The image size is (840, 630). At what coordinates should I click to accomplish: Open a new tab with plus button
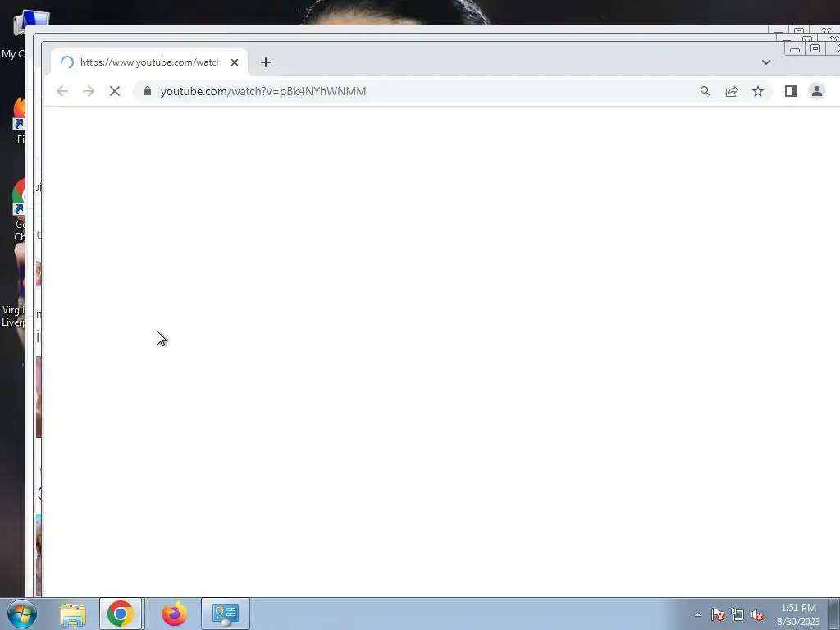point(266,62)
